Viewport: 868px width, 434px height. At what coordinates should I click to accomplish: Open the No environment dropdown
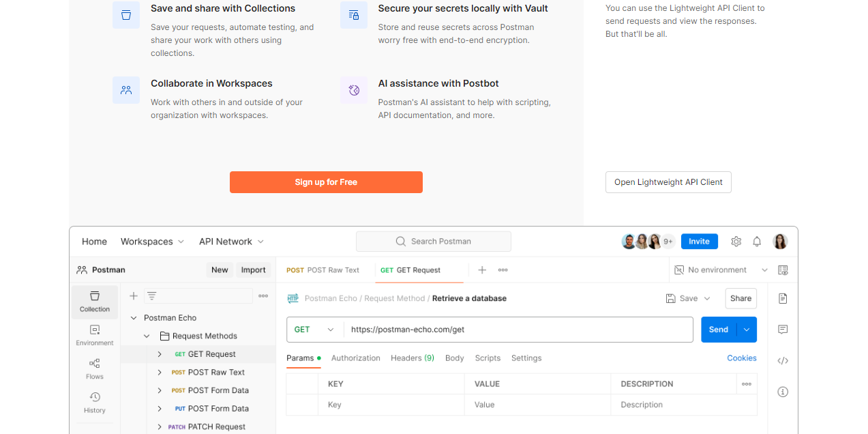pyautogui.click(x=721, y=270)
